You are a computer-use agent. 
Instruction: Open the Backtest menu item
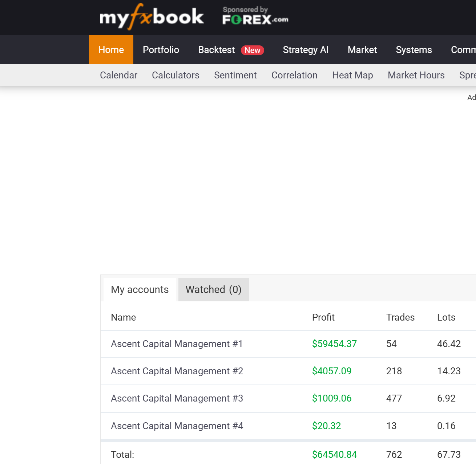click(217, 50)
